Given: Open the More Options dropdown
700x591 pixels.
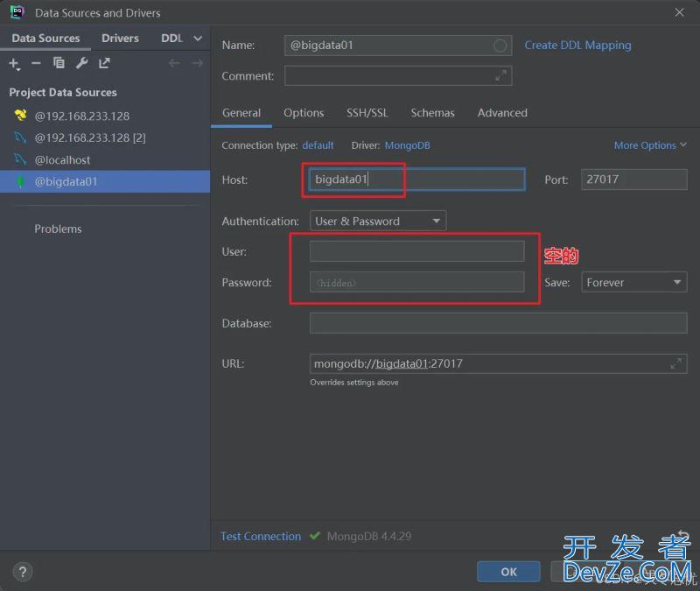Looking at the screenshot, I should [x=650, y=145].
